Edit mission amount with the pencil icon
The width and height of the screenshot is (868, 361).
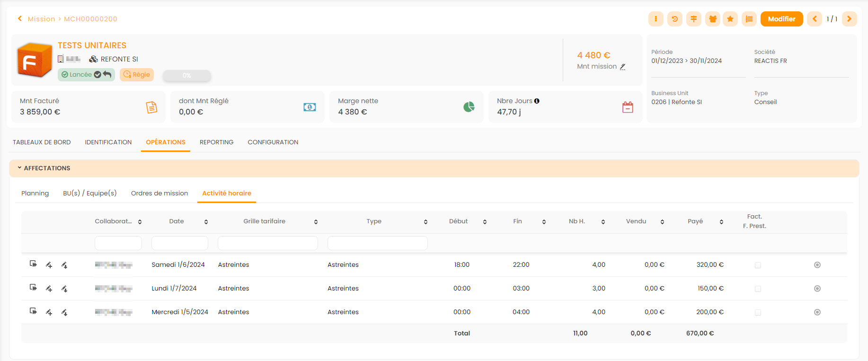point(623,67)
